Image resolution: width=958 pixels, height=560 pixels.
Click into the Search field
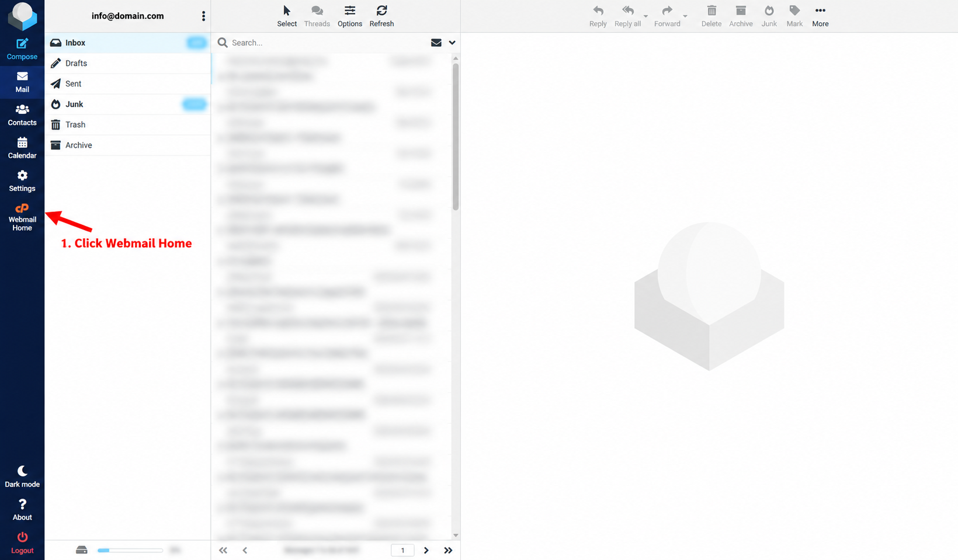327,43
